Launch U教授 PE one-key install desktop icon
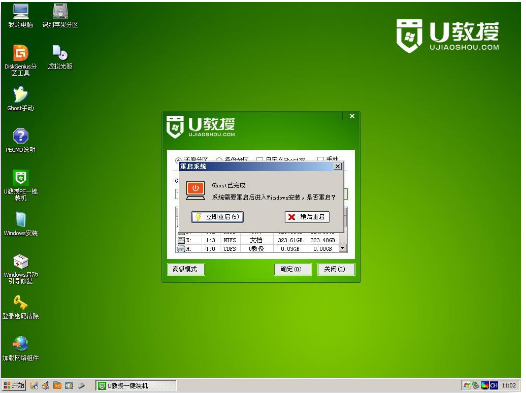Image resolution: width=526 pixels, height=393 pixels. tap(20, 185)
